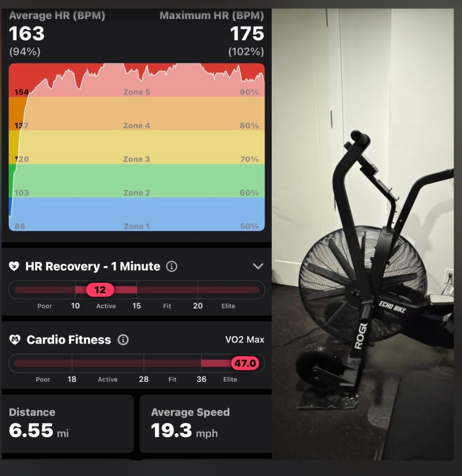Screen dimensions: 462x476
Task: Tap the HR Recovery info icon
Action: [172, 267]
